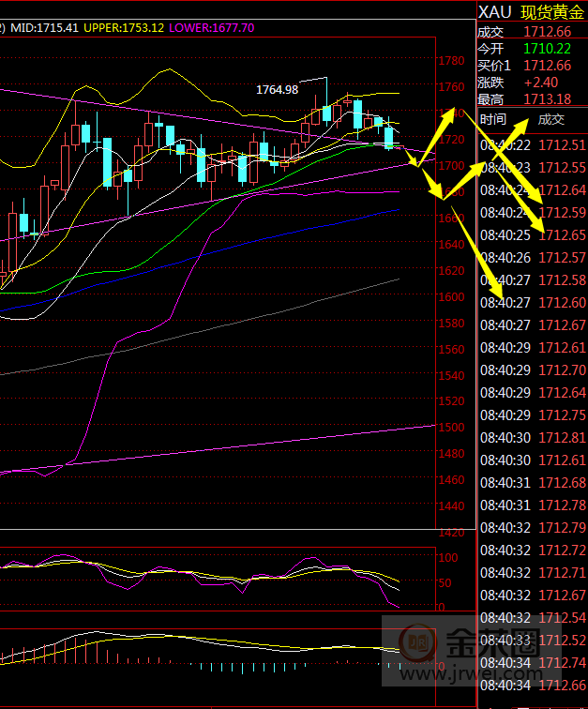The width and height of the screenshot is (588, 709).
Task: Select the 涨跌 +2.40 change row
Action: 531,83
